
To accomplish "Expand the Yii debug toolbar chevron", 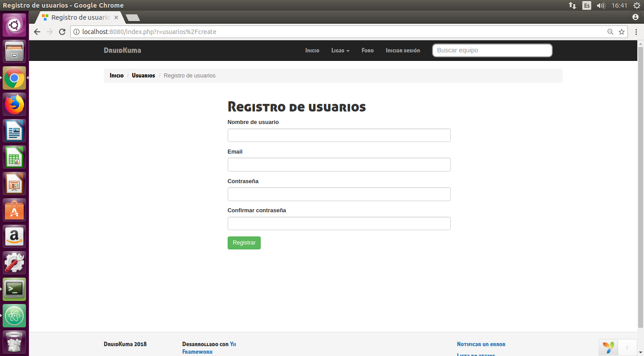I will pos(627,347).
